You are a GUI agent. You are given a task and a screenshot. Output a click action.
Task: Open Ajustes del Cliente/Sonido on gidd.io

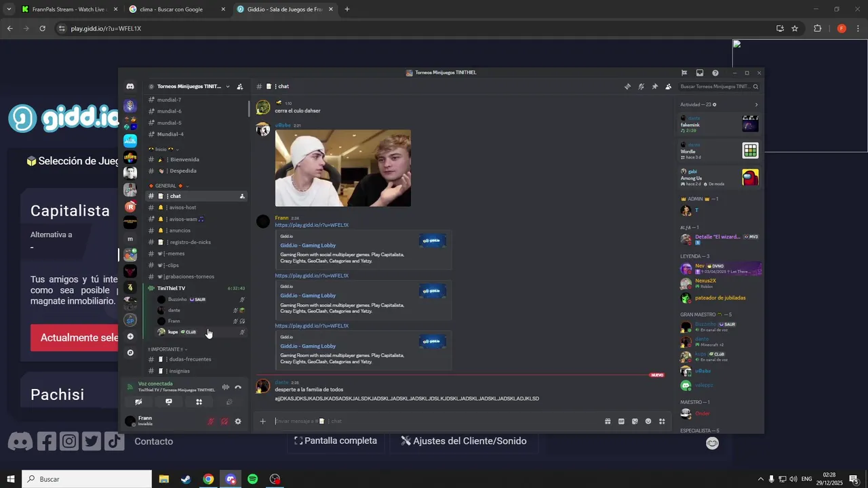[x=464, y=441]
